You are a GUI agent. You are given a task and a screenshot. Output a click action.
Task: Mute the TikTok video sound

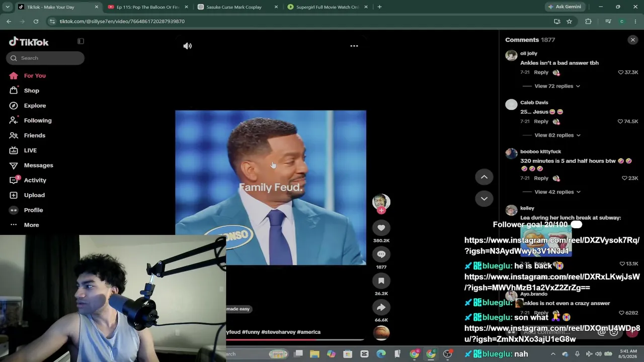click(x=187, y=46)
